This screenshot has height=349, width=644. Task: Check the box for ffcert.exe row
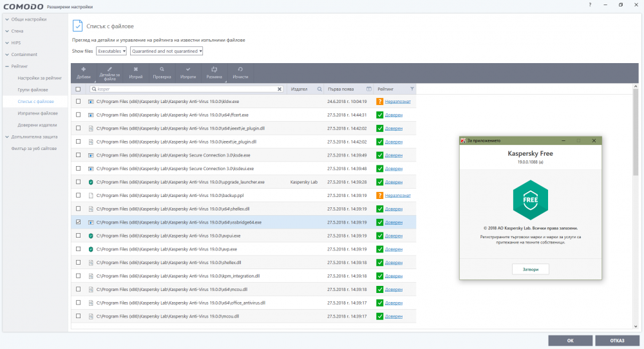[x=78, y=115]
